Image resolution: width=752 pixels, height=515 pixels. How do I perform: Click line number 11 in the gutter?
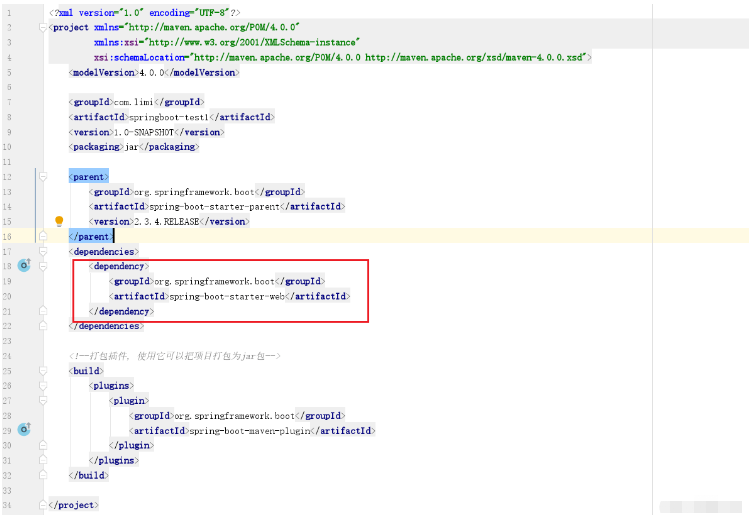pos(7,162)
